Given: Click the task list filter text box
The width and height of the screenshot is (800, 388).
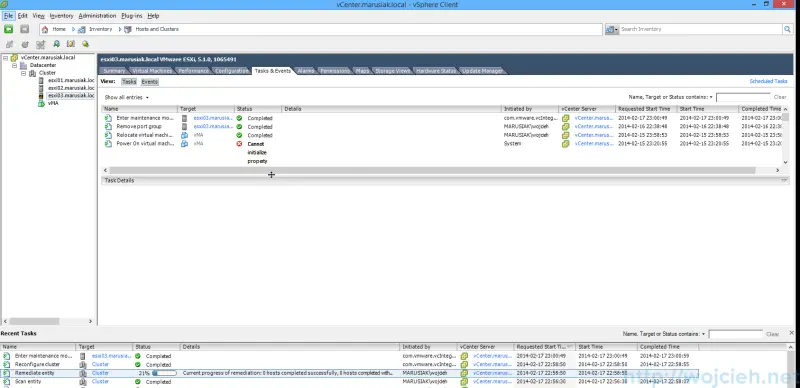Looking at the screenshot, I should click(743, 97).
